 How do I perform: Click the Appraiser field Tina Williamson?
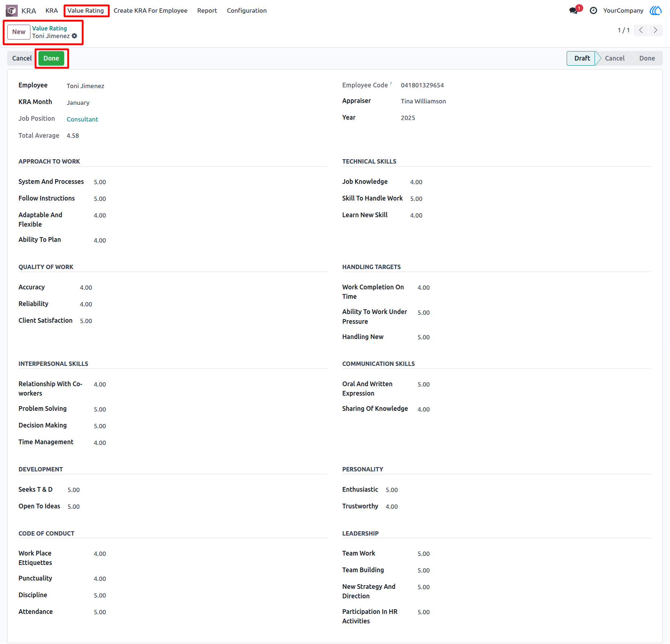(x=423, y=101)
